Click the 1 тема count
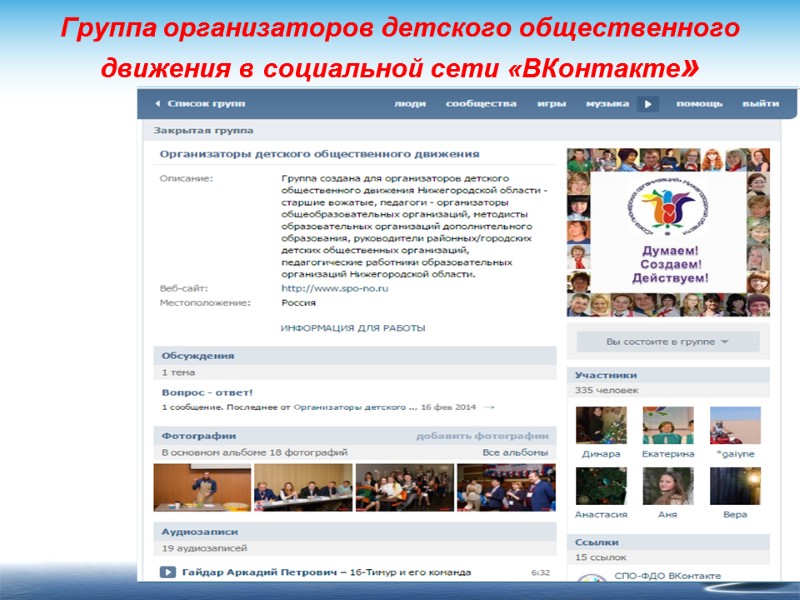Image resolution: width=800 pixels, height=600 pixels. tap(178, 372)
